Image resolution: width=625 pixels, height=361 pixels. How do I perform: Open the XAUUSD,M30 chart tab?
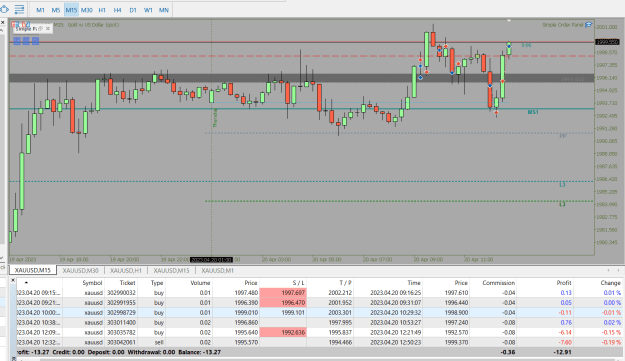80,271
